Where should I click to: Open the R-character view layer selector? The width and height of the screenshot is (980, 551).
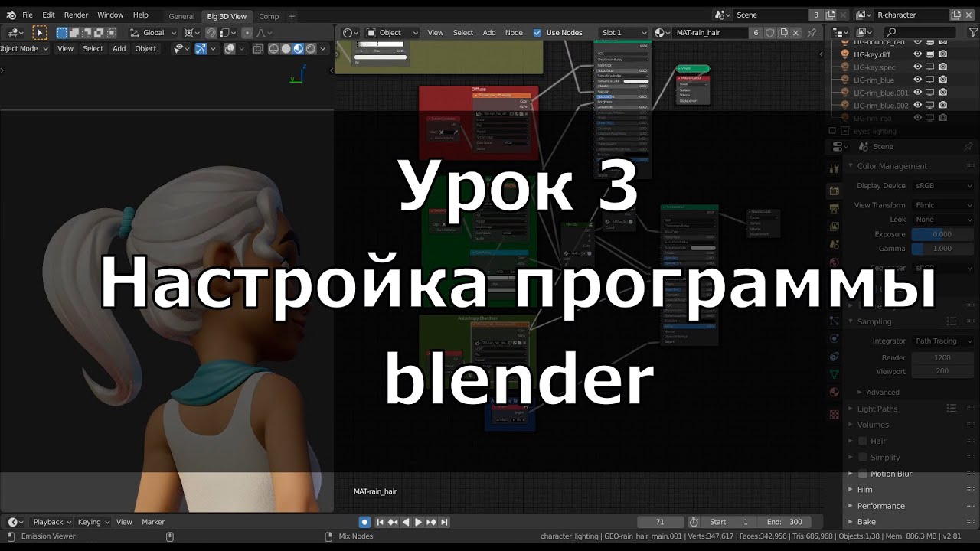point(864,15)
